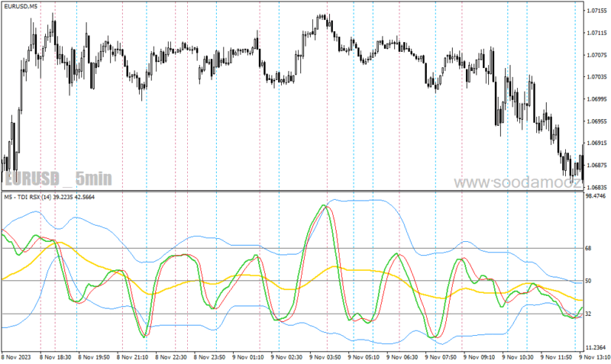This screenshot has width=611, height=364.
Task: Select the 9 Nov 05:10 time label
Action: tap(364, 356)
